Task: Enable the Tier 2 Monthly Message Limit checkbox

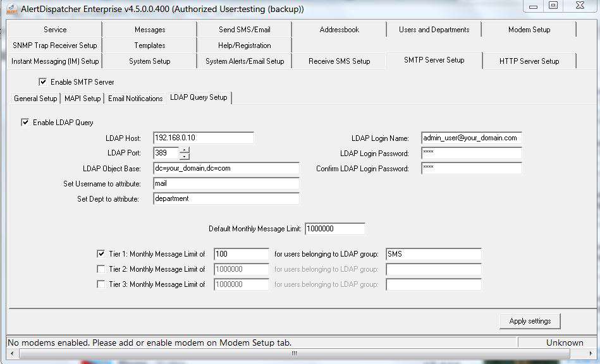Action: pyautogui.click(x=101, y=269)
